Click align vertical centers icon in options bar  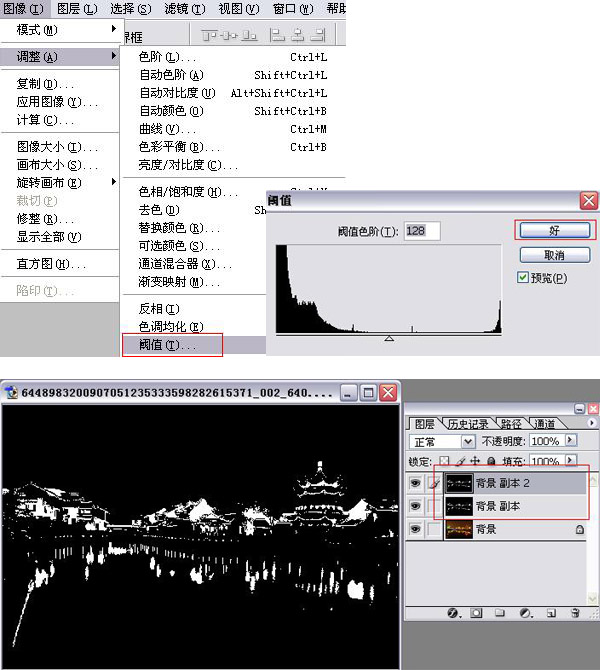229,35
